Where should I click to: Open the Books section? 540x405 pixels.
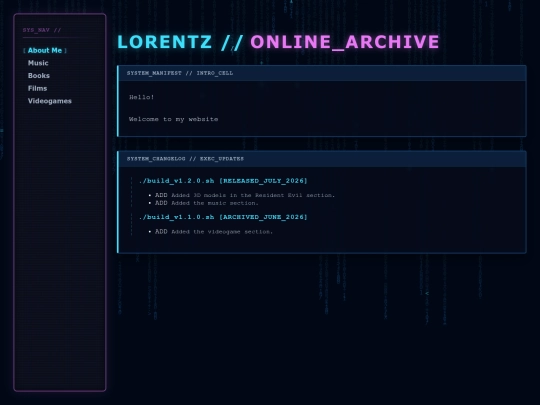pos(39,75)
